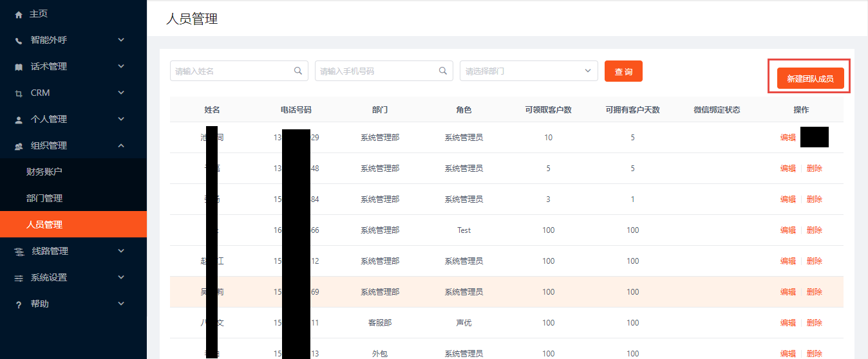Click the person icon beside 个人管理
Viewport: 868px width, 359px height.
click(18, 120)
